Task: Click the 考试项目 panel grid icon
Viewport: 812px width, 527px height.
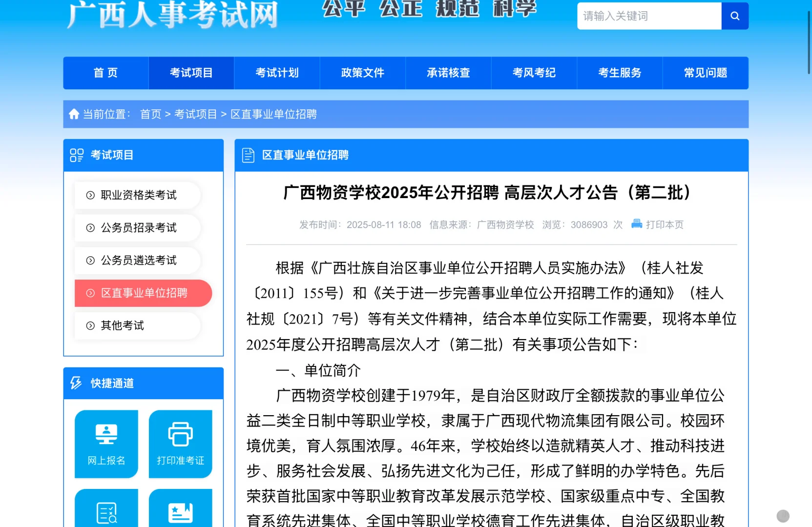Action: click(x=77, y=155)
